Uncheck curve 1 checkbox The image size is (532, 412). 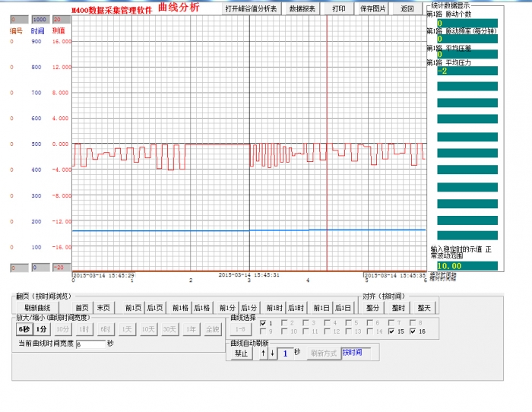264,323
